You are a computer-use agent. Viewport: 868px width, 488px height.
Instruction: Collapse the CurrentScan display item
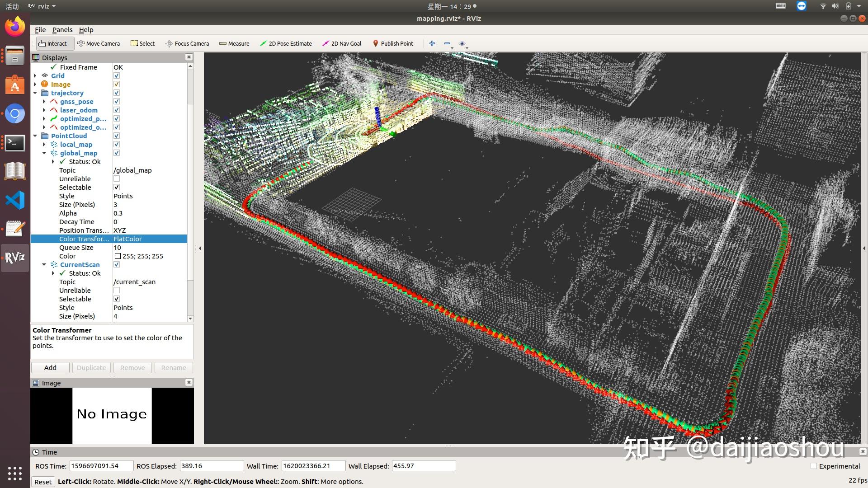(44, 265)
